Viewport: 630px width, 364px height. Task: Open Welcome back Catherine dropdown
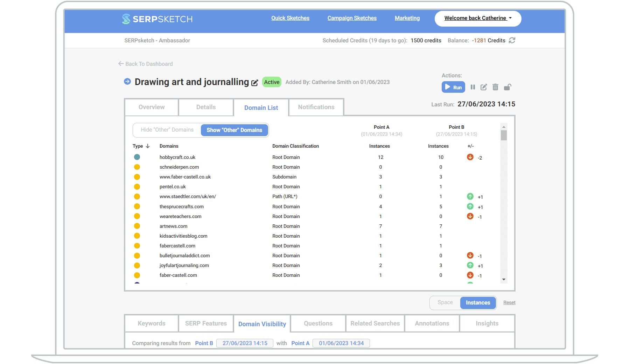(x=478, y=18)
